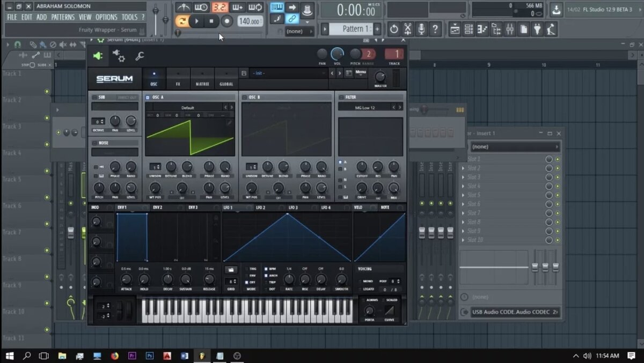This screenshot has width=644, height=363.
Task: Toggle the LFO BPM checkbox
Action: (x=266, y=269)
